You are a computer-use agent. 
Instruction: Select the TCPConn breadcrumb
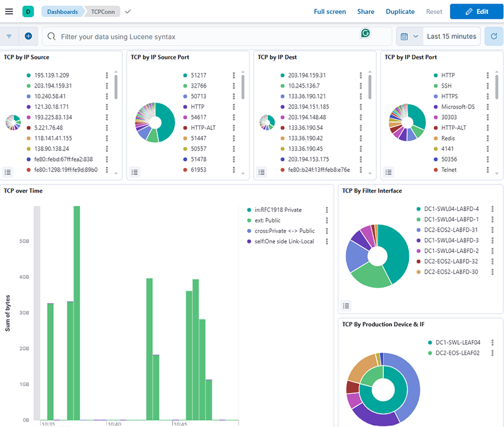coord(102,12)
